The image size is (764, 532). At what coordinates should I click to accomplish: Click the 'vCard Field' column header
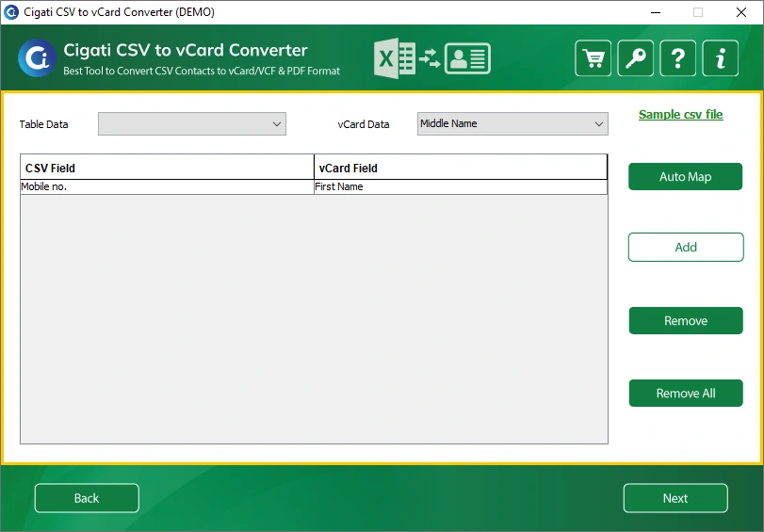tap(461, 167)
